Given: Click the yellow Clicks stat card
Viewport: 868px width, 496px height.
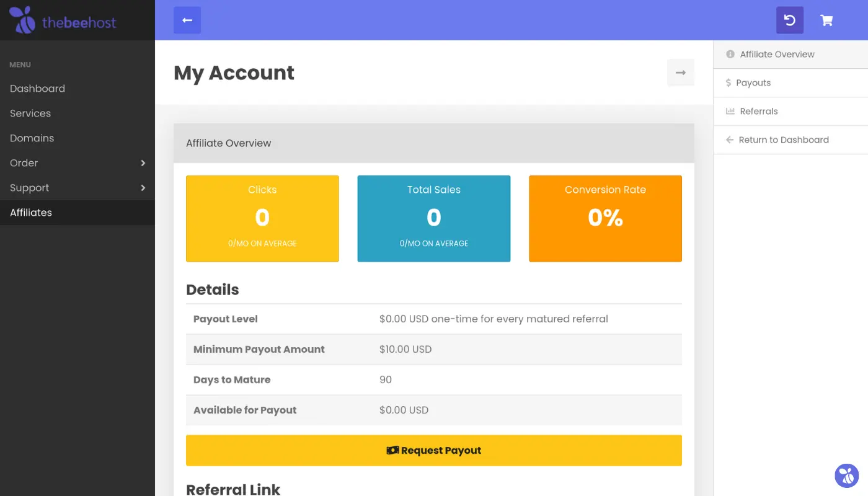Looking at the screenshot, I should (x=262, y=218).
